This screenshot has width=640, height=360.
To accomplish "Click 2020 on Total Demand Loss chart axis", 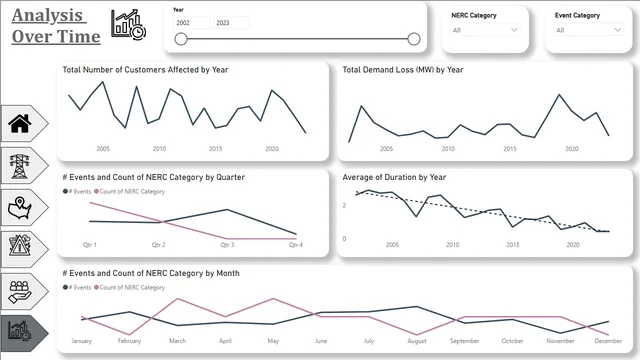I will pos(572,149).
